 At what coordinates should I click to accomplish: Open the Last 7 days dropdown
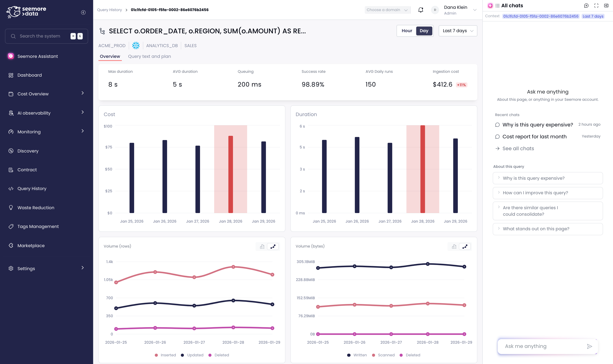pyautogui.click(x=458, y=31)
